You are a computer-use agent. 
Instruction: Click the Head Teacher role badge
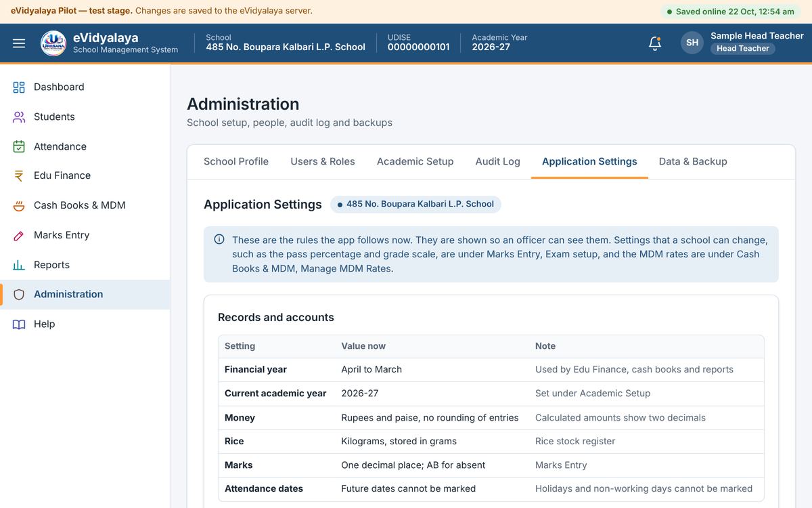(x=742, y=49)
